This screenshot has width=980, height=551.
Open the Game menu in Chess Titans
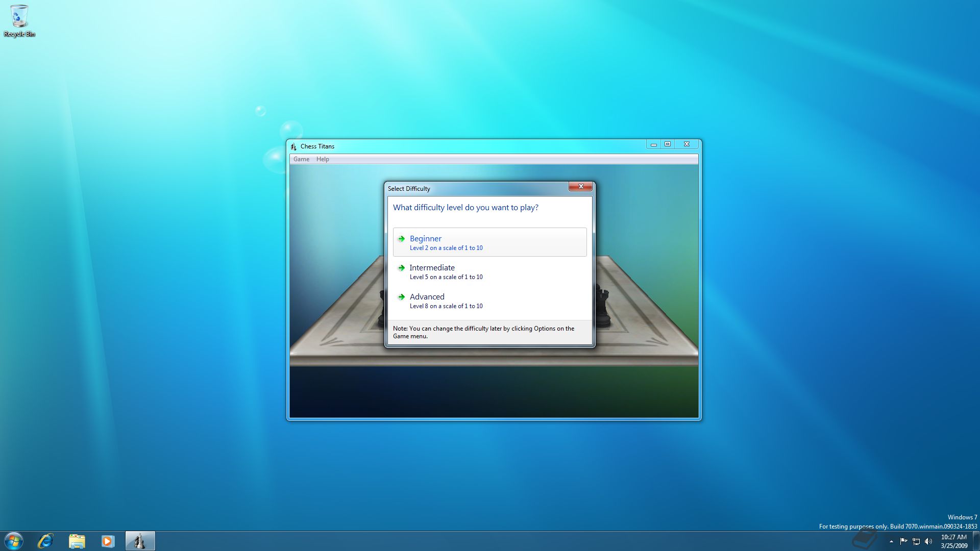pos(301,159)
